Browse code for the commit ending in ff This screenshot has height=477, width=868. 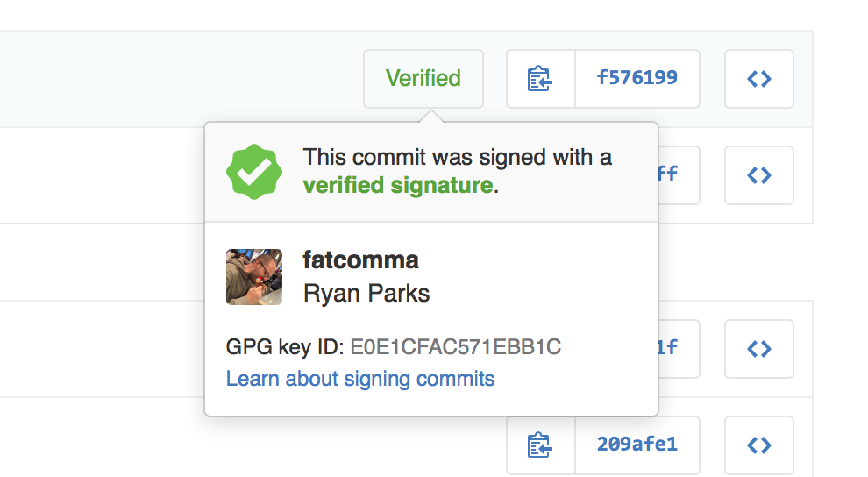[x=759, y=175]
